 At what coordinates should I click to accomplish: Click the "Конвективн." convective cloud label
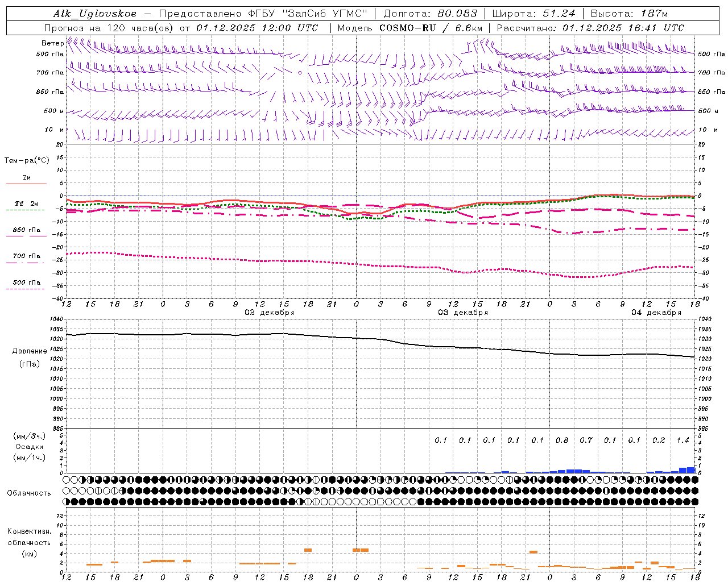(29, 531)
